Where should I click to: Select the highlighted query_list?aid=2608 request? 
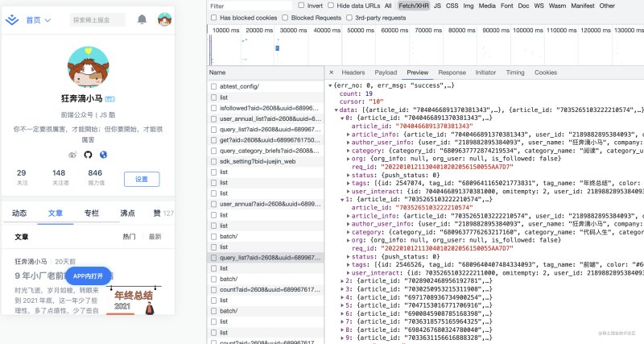(266, 258)
